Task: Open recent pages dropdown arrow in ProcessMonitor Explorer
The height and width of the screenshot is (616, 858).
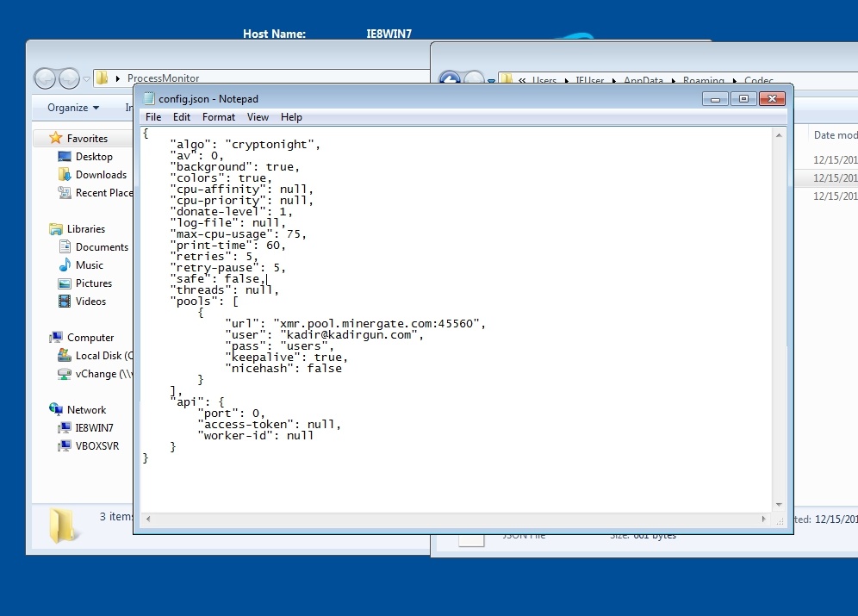Action: (86, 79)
